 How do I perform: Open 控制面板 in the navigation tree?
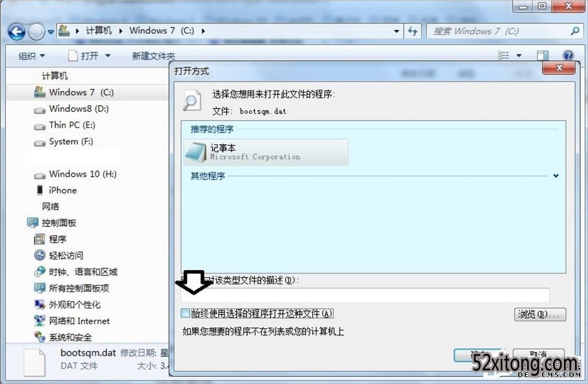pyautogui.click(x=59, y=223)
